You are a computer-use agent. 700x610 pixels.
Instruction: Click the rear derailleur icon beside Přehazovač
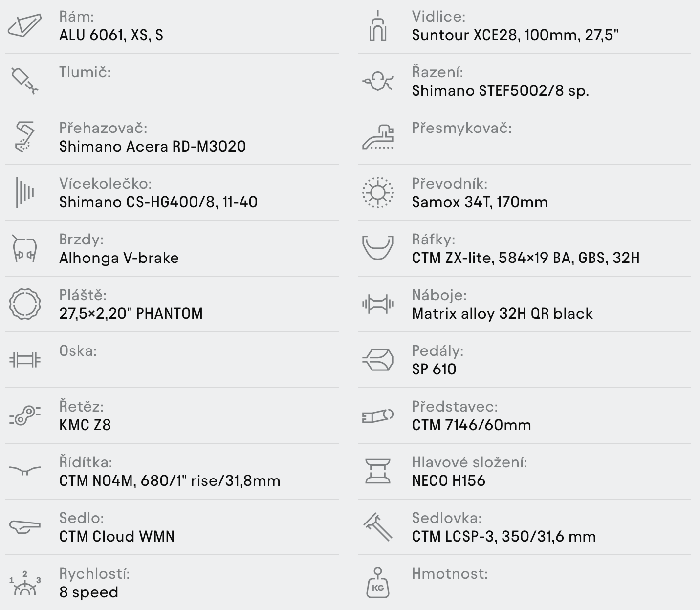click(24, 137)
